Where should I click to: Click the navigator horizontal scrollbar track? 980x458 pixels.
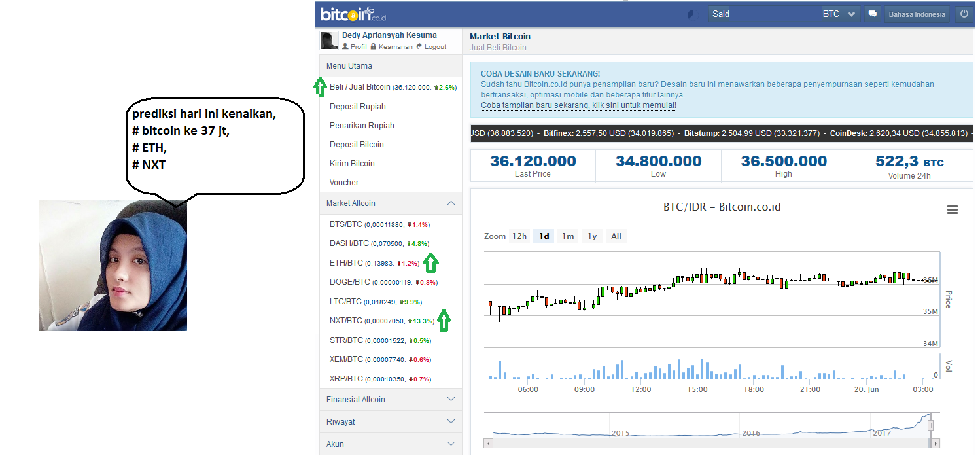tap(712, 443)
